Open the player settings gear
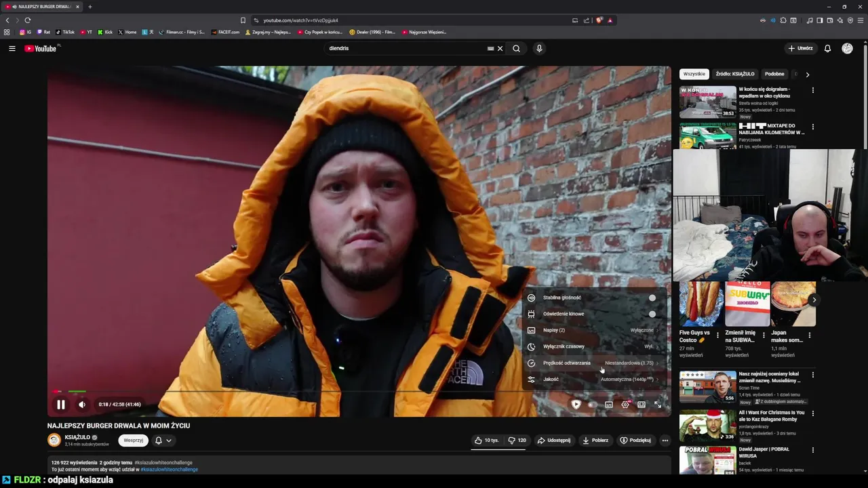The height and width of the screenshot is (488, 868). [x=625, y=405]
